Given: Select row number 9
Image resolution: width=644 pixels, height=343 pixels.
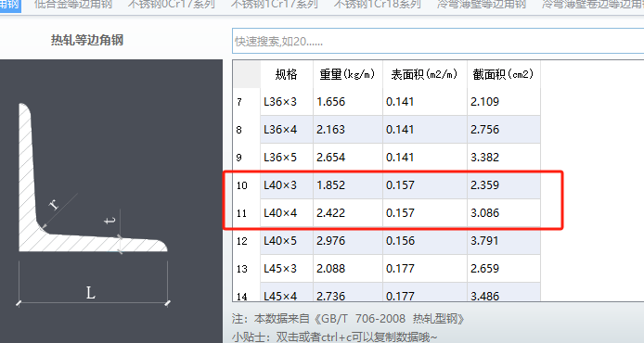Looking at the screenshot, I should tap(247, 158).
